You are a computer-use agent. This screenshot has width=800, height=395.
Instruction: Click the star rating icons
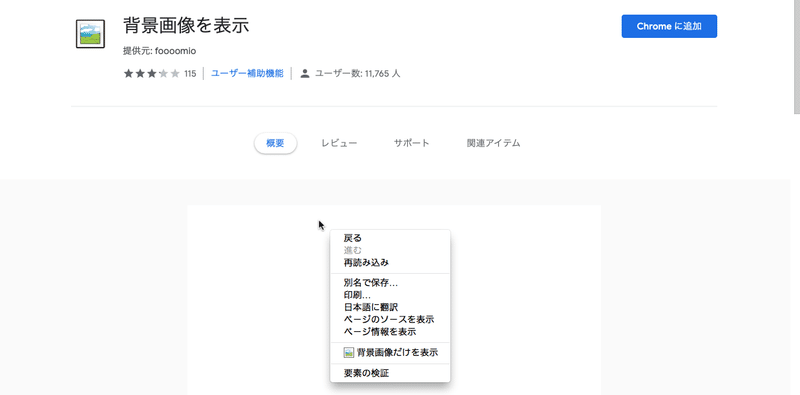pos(152,73)
